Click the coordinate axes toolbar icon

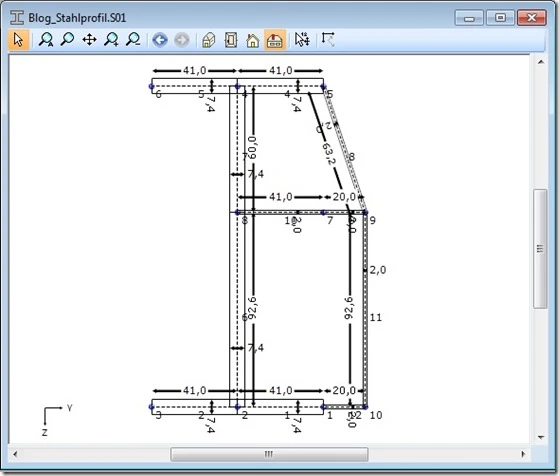[x=328, y=40]
